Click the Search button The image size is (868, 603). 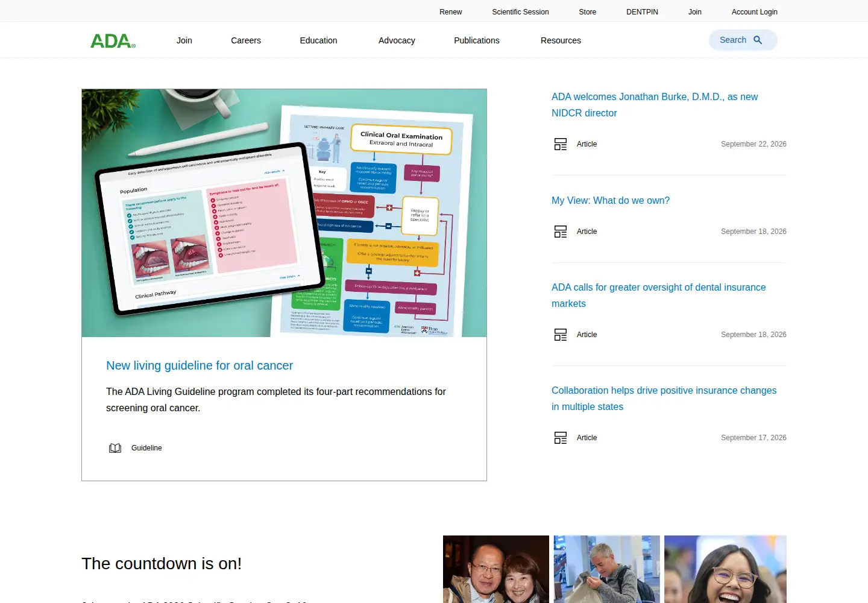click(x=743, y=40)
